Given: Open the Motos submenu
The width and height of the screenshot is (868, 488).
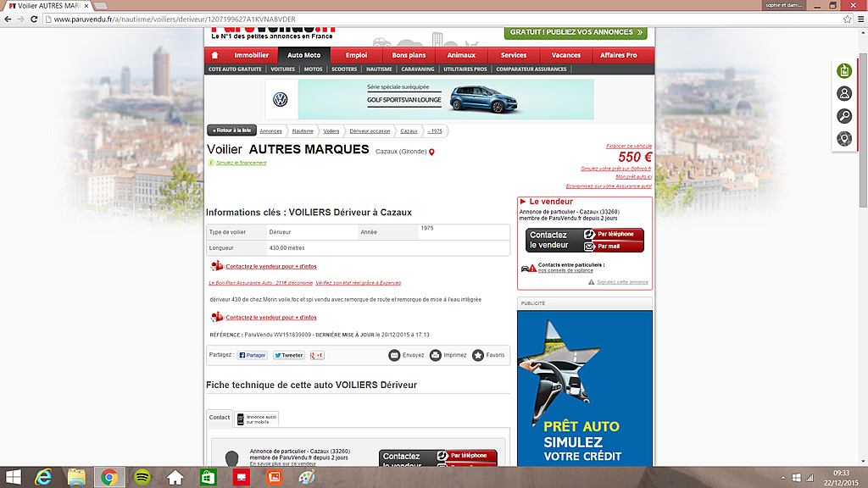Looking at the screenshot, I should coord(314,69).
